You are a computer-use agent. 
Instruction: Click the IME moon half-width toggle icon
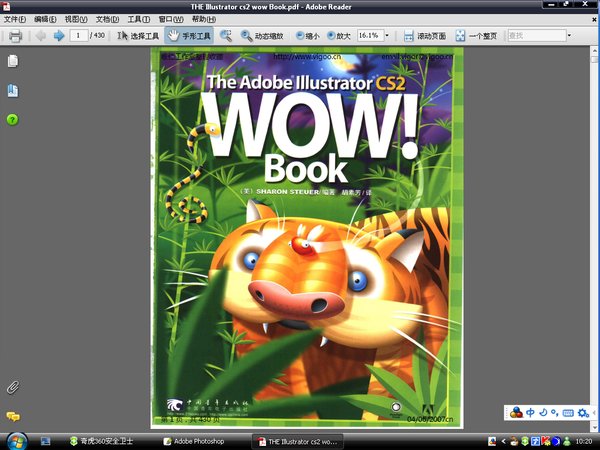pyautogui.click(x=543, y=412)
